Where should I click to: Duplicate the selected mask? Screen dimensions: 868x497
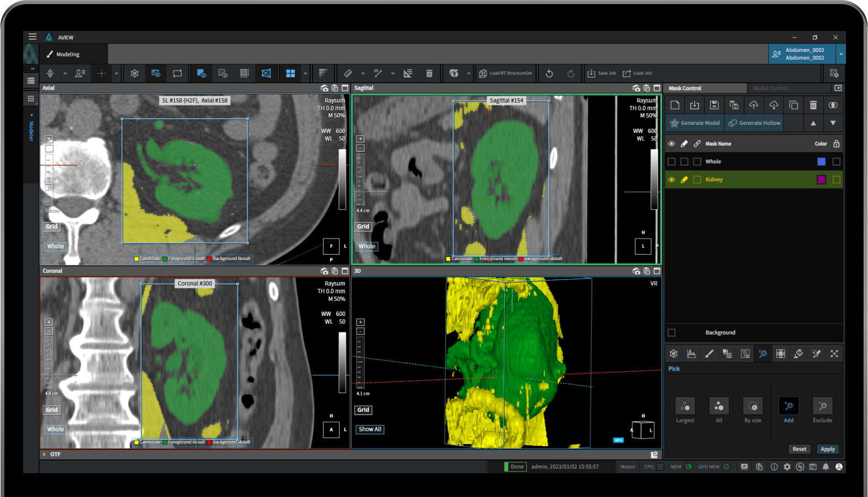pyautogui.click(x=793, y=105)
